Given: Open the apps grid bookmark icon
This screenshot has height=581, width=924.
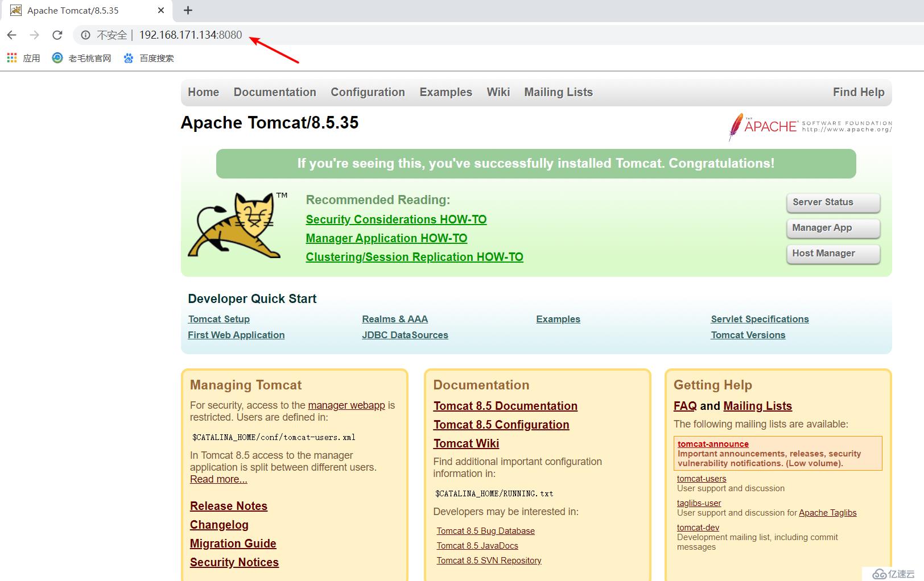Looking at the screenshot, I should tap(12, 58).
